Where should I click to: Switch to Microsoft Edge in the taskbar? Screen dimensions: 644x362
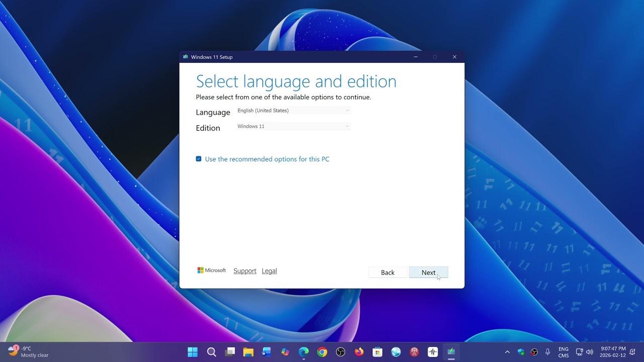[304, 352]
